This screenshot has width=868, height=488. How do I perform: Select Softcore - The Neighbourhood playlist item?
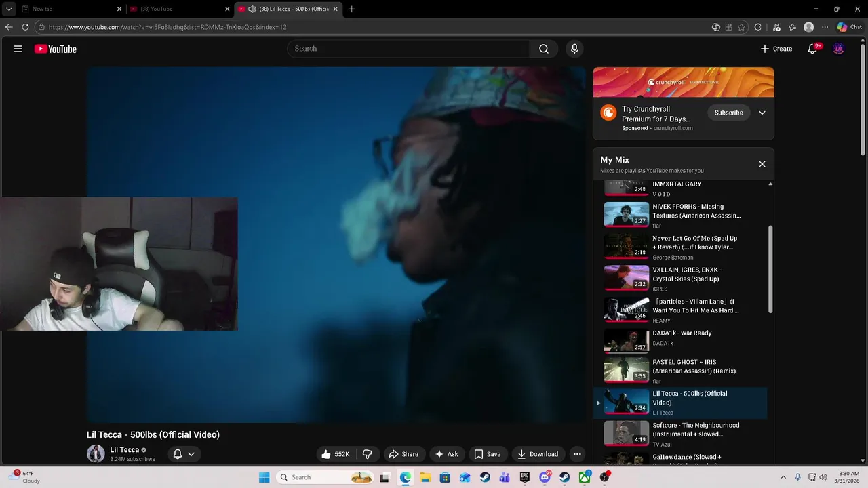coord(680,434)
